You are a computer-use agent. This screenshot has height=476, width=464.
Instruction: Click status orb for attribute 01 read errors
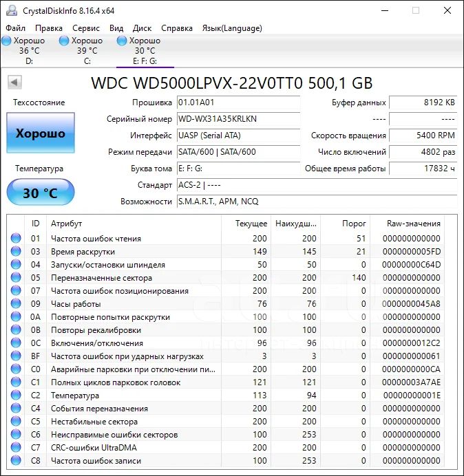pos(16,239)
